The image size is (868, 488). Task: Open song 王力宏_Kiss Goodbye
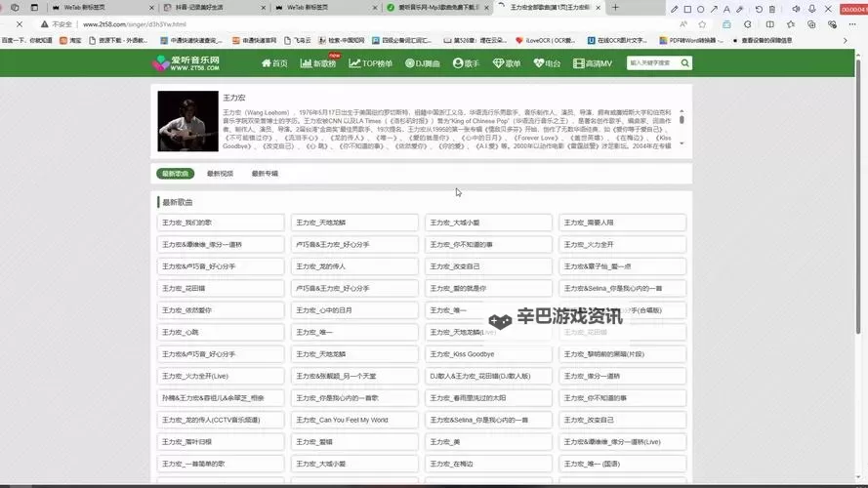pyautogui.click(x=488, y=354)
